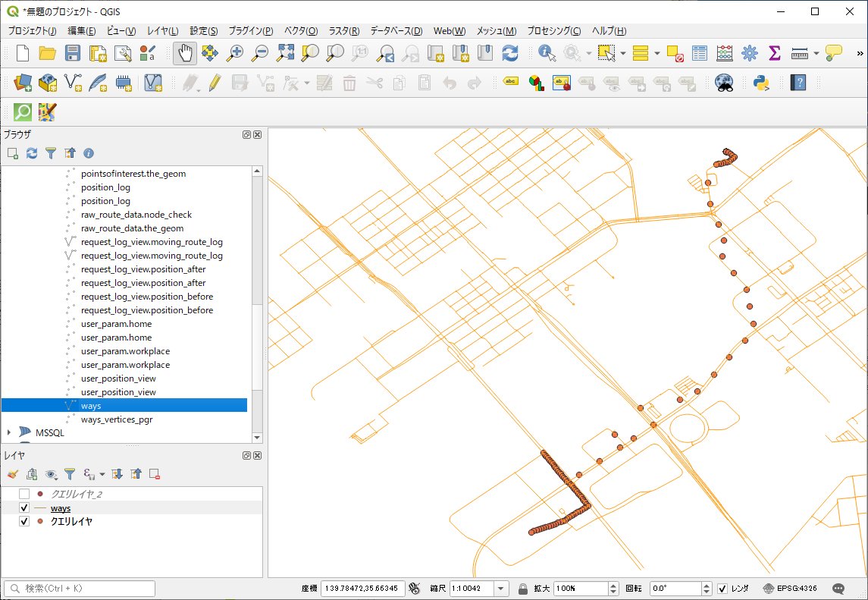
Task: Click the Zoom Full extent icon
Action: pyautogui.click(x=285, y=53)
